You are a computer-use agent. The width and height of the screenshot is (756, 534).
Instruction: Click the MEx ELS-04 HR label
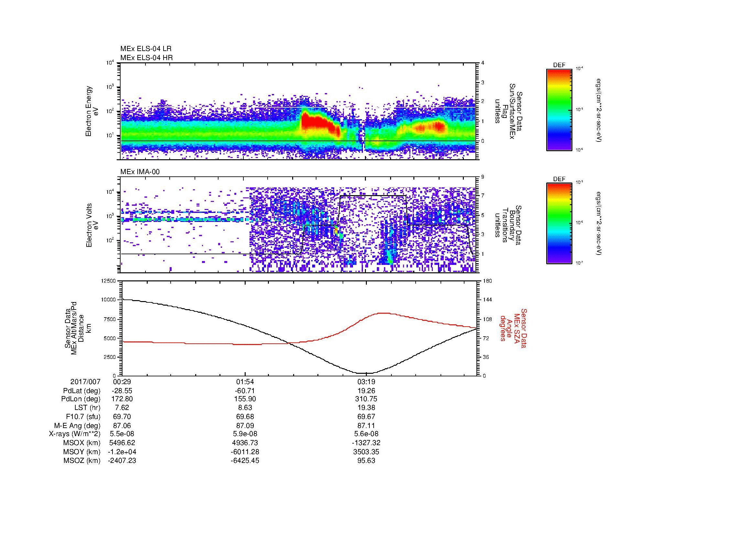click(x=146, y=58)
